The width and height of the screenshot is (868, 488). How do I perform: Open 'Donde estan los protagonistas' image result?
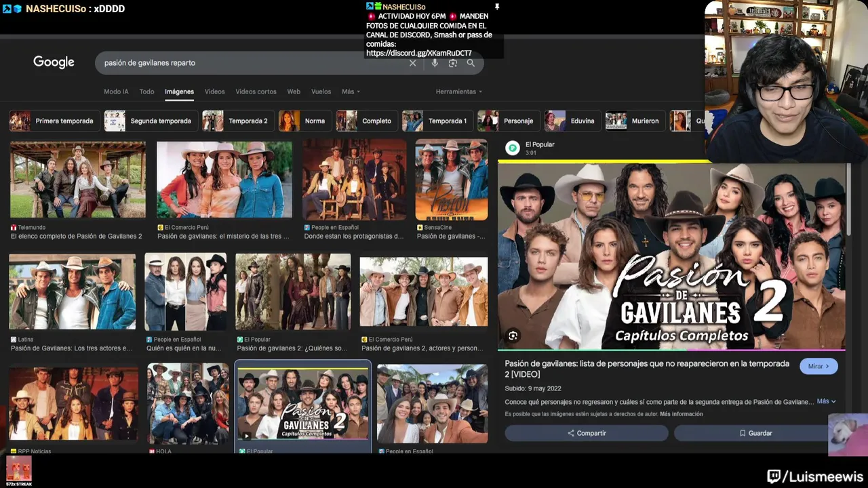[x=354, y=180]
